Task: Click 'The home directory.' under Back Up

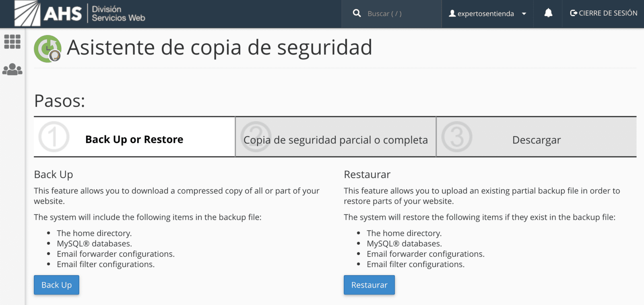Action: (94, 233)
